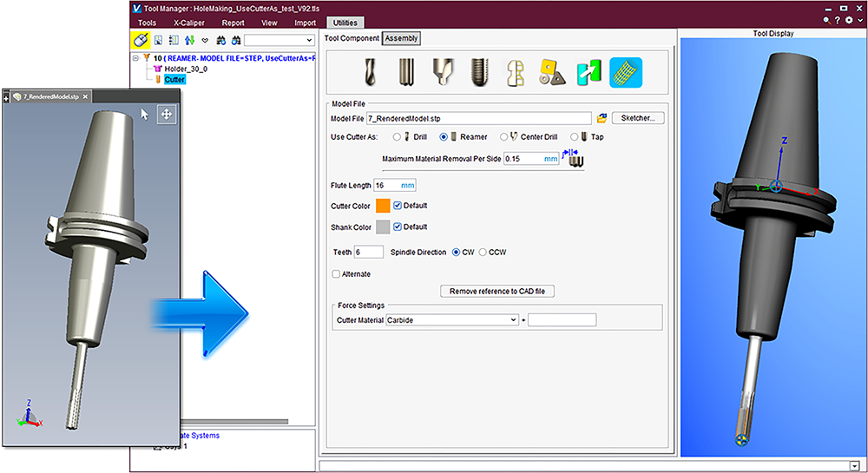This screenshot has width=868, height=473.
Task: Switch to the Assembly tab
Action: [x=401, y=38]
